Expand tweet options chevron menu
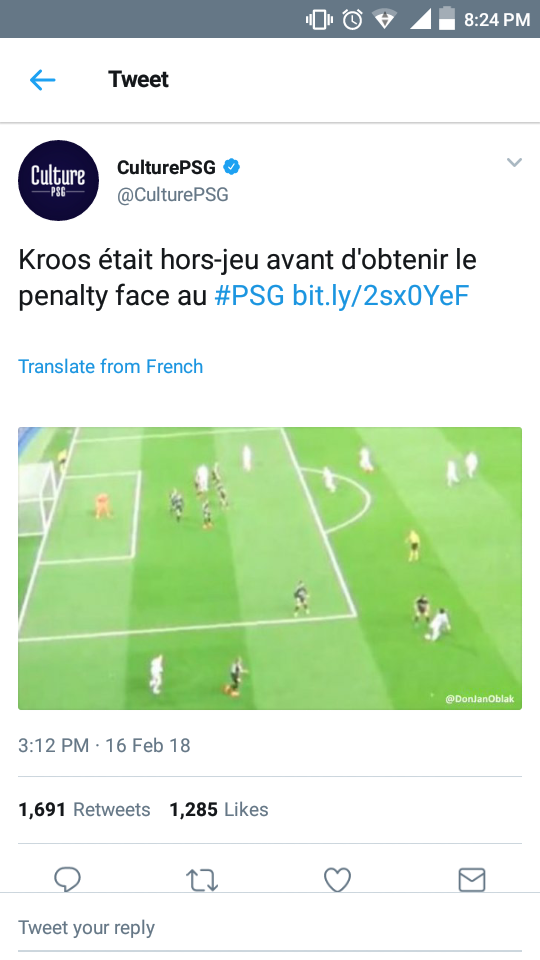 click(514, 163)
